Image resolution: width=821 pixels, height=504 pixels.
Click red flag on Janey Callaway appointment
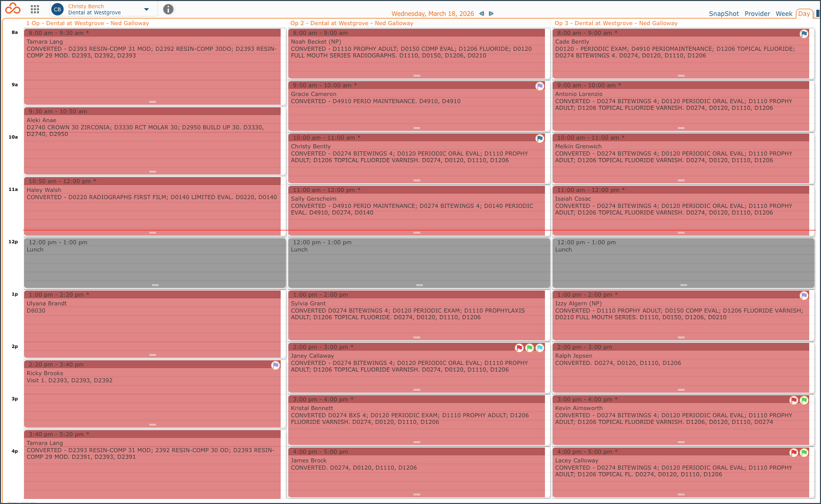click(519, 348)
